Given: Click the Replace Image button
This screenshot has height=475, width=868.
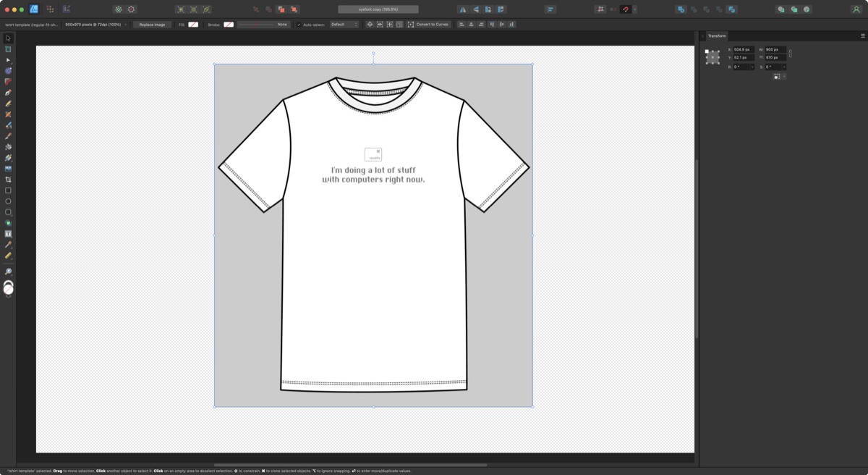Looking at the screenshot, I should coord(153,24).
